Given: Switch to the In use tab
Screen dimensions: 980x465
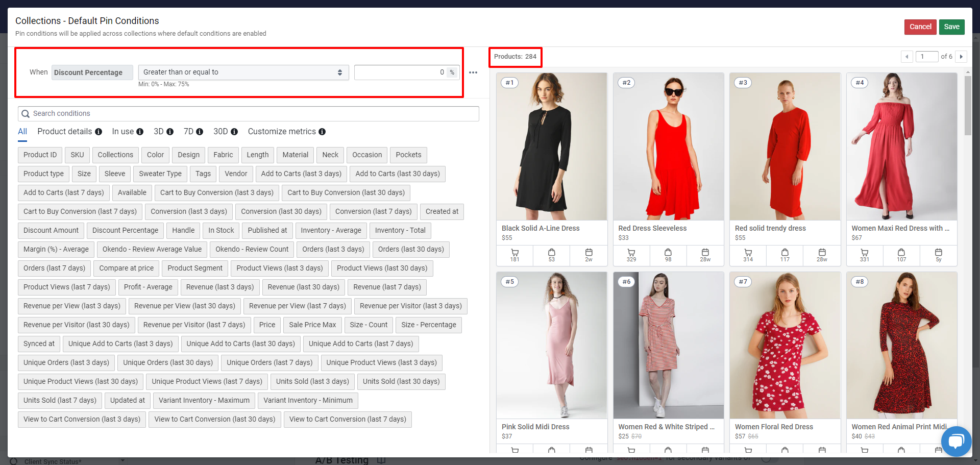Looking at the screenshot, I should 123,132.
